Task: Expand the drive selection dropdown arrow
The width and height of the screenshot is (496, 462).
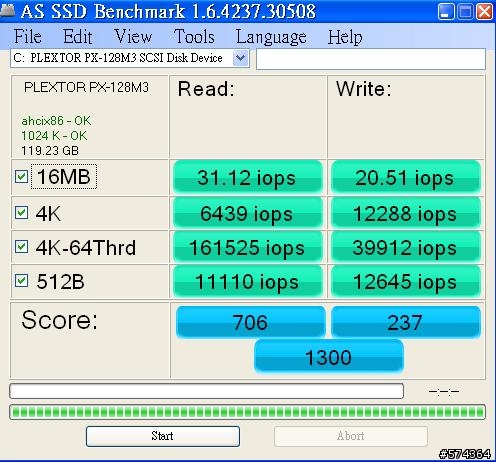Action: tap(240, 58)
